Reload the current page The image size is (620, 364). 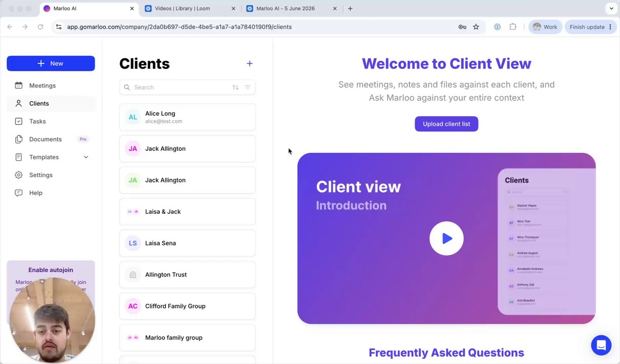pyautogui.click(x=40, y=27)
